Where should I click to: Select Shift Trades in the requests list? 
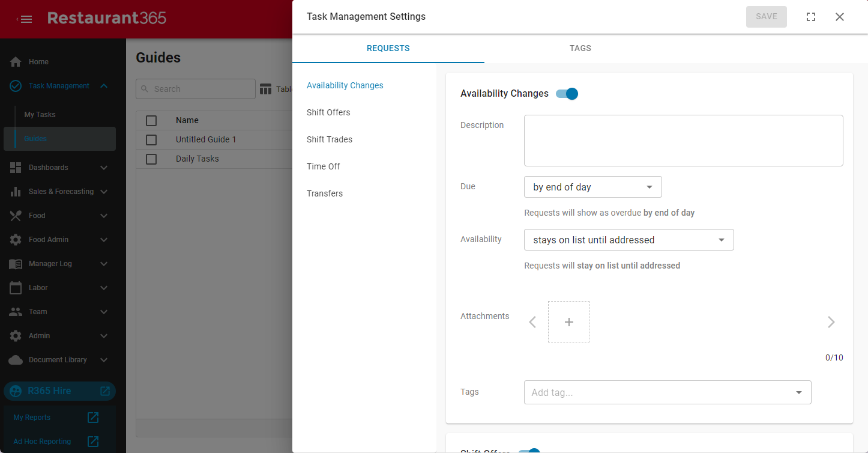pyautogui.click(x=330, y=140)
